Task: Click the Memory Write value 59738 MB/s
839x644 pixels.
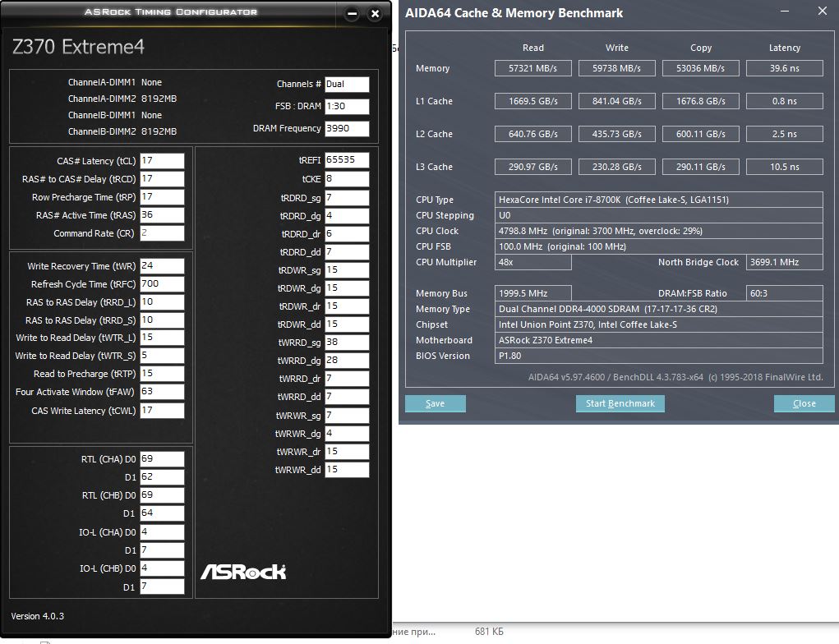Action: coord(617,68)
